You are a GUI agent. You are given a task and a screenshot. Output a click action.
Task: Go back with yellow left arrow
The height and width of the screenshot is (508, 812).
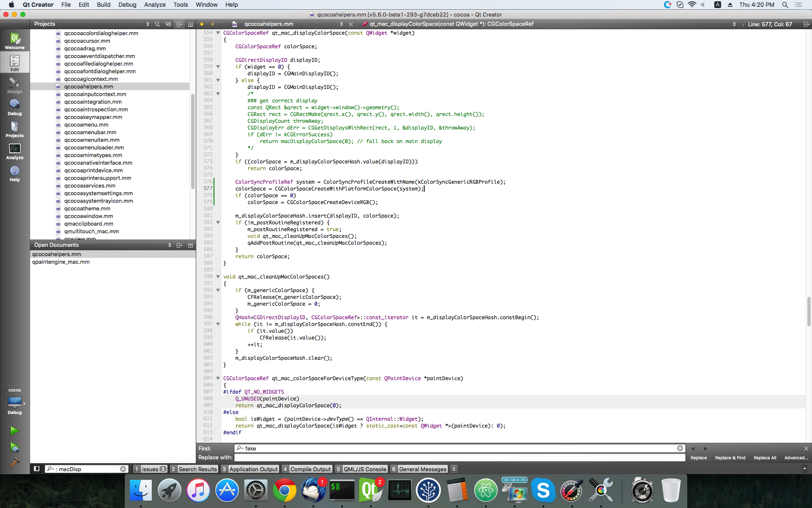[202, 24]
